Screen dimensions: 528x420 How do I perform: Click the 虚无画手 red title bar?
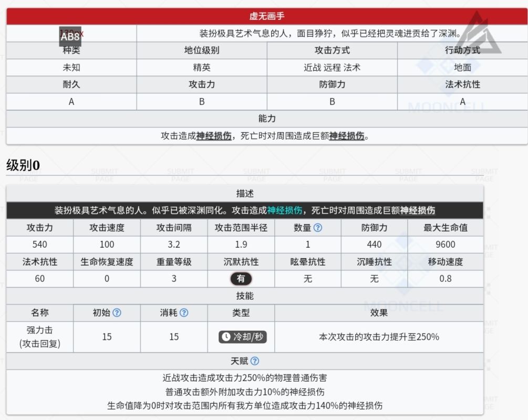click(267, 16)
